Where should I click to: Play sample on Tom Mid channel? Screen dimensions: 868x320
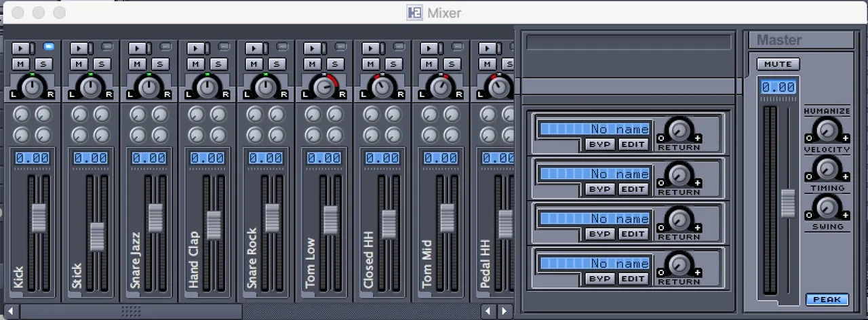(429, 48)
